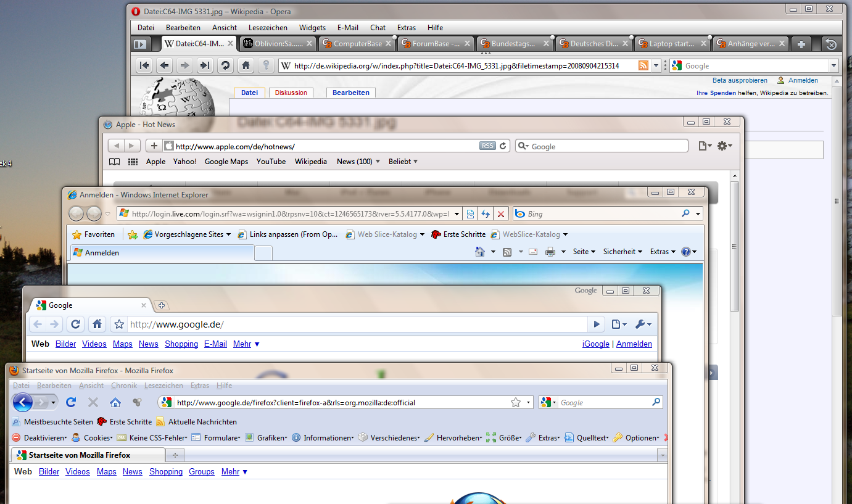Click Internet Explorer's print icon
The height and width of the screenshot is (504, 852).
pyautogui.click(x=550, y=252)
